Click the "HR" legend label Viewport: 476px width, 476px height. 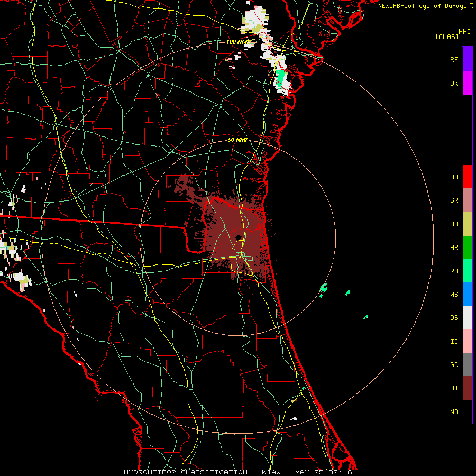[454, 248]
